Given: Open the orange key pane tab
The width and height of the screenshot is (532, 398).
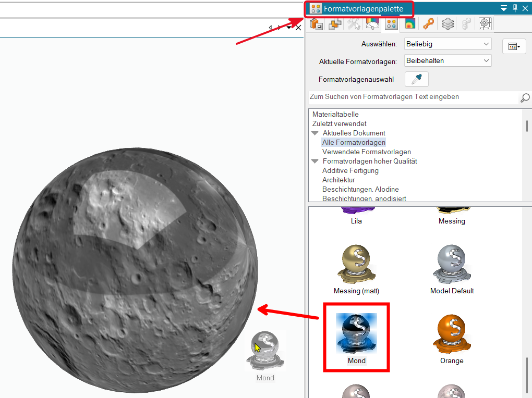Looking at the screenshot, I should [429, 24].
